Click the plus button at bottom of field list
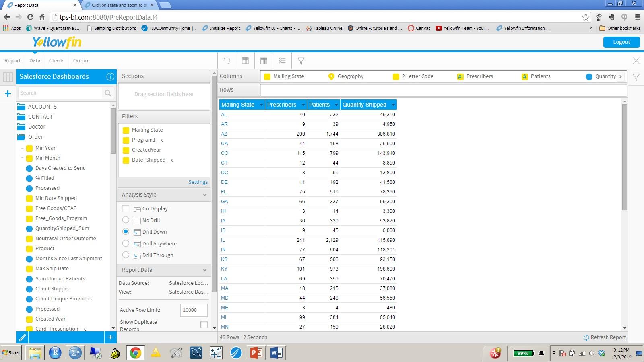 coord(111,337)
